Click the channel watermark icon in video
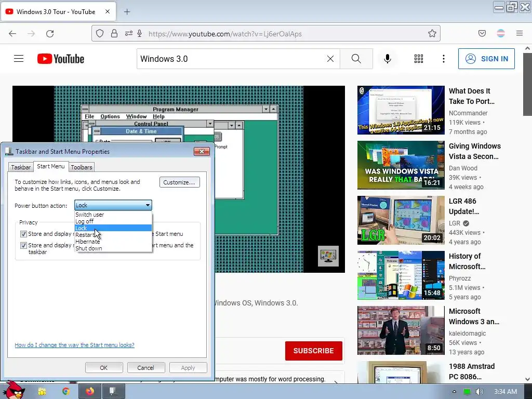The image size is (532, 399). (328, 256)
